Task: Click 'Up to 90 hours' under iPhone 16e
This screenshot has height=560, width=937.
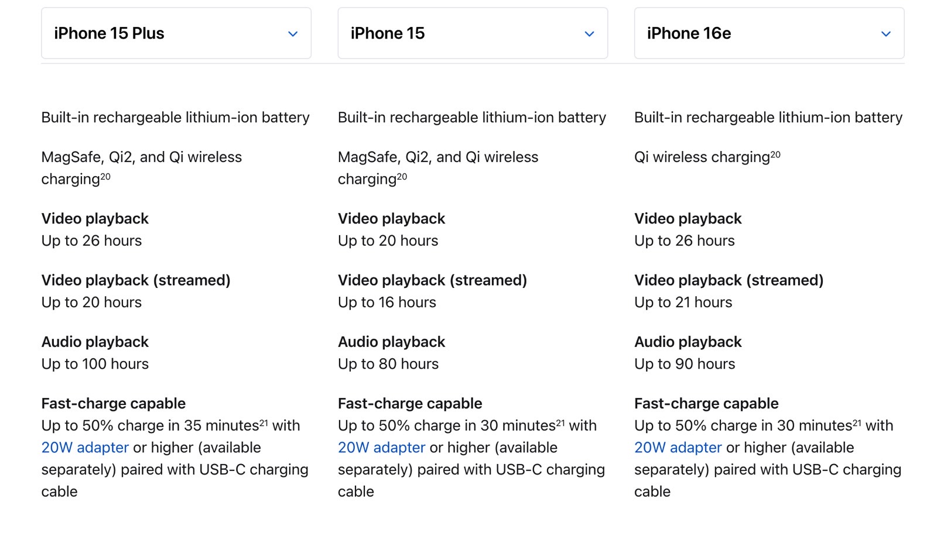Action: pyautogui.click(x=685, y=364)
